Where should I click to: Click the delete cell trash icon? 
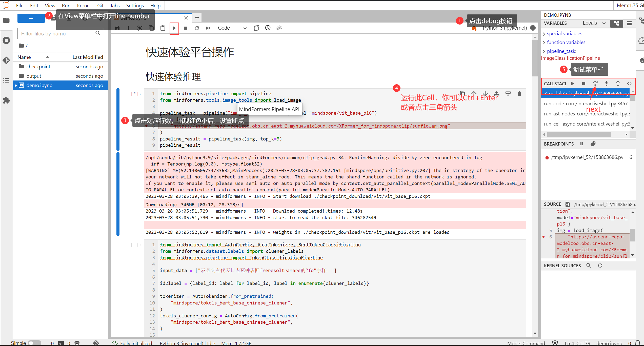[x=519, y=94]
